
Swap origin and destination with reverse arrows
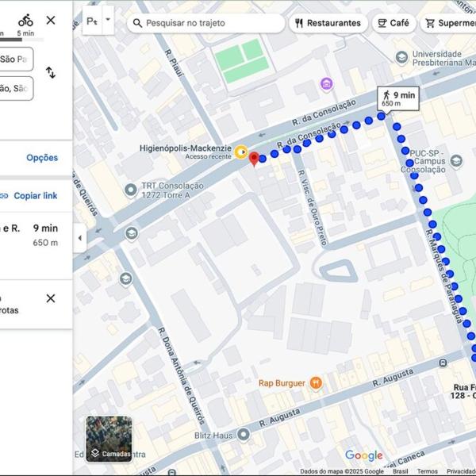point(51,72)
